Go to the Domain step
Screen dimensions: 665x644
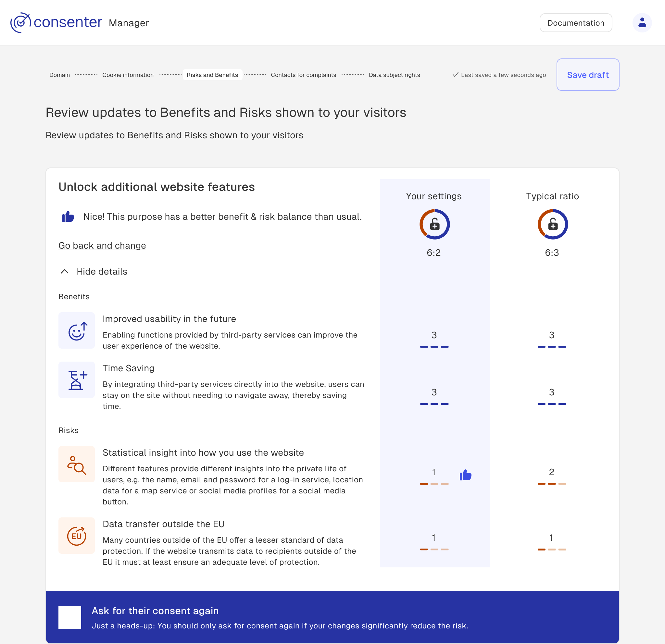(x=60, y=75)
